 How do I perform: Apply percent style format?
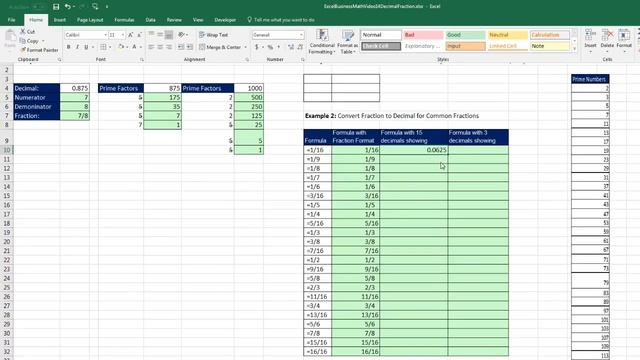[x=270, y=47]
